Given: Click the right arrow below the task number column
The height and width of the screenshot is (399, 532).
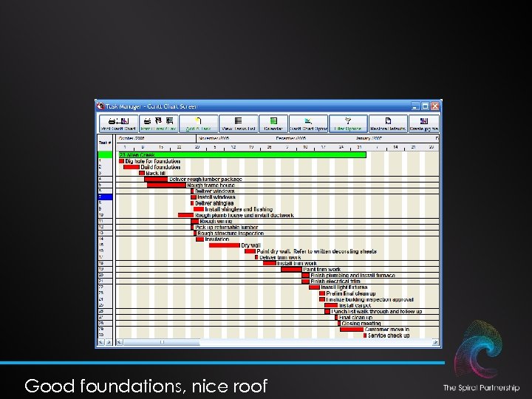Looking at the screenshot, I should pyautogui.click(x=109, y=342).
